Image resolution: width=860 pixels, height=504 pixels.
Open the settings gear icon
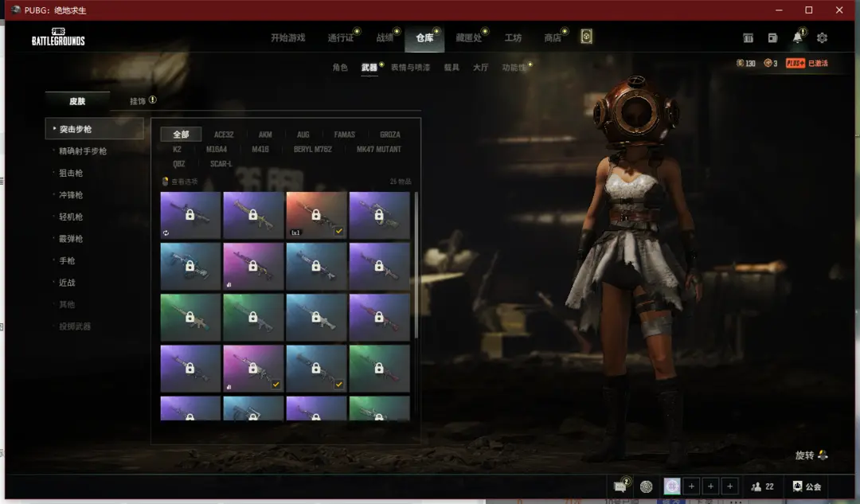point(822,38)
